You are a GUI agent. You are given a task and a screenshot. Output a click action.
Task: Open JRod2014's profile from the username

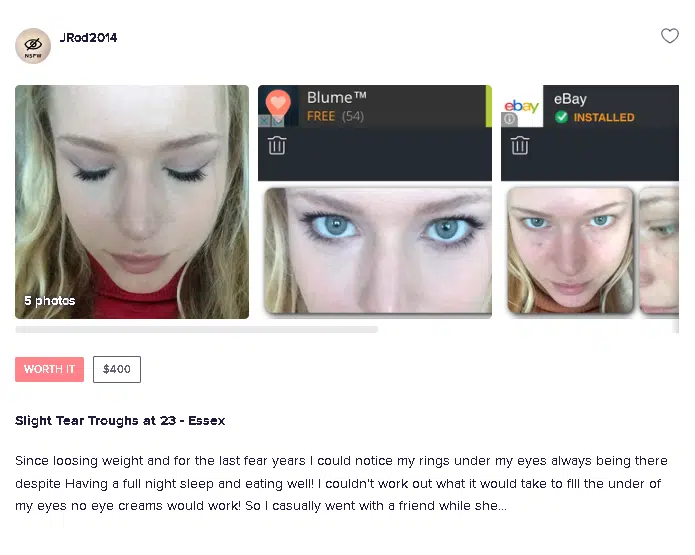88,38
